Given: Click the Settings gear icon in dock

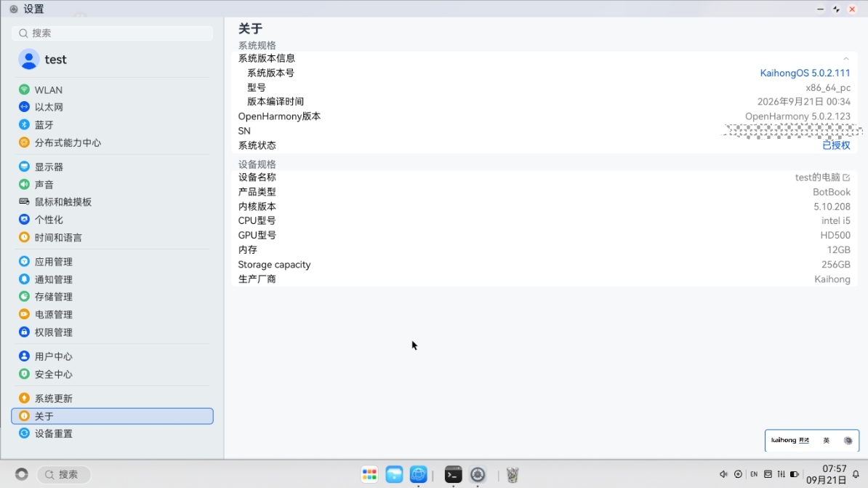Looking at the screenshot, I should (x=478, y=475).
